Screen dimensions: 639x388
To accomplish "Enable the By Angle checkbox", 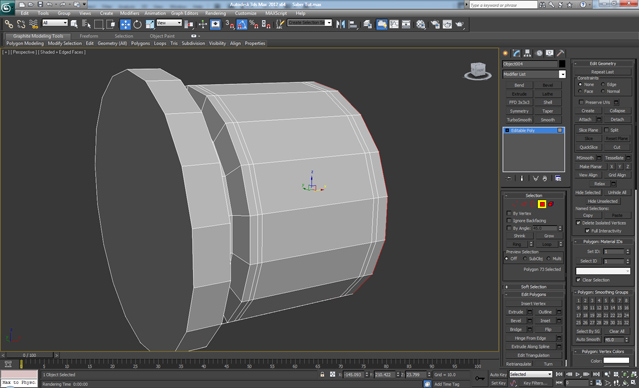I will click(509, 228).
